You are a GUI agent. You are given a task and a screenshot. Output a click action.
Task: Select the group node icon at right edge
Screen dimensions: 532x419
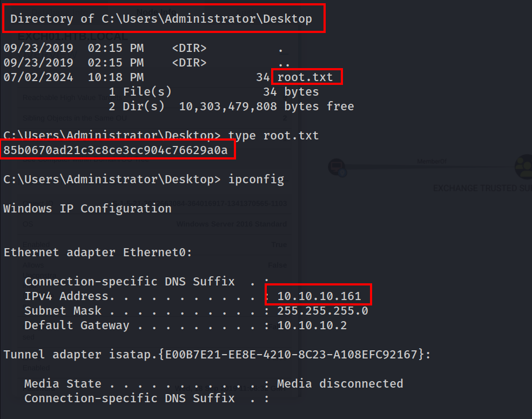523,167
